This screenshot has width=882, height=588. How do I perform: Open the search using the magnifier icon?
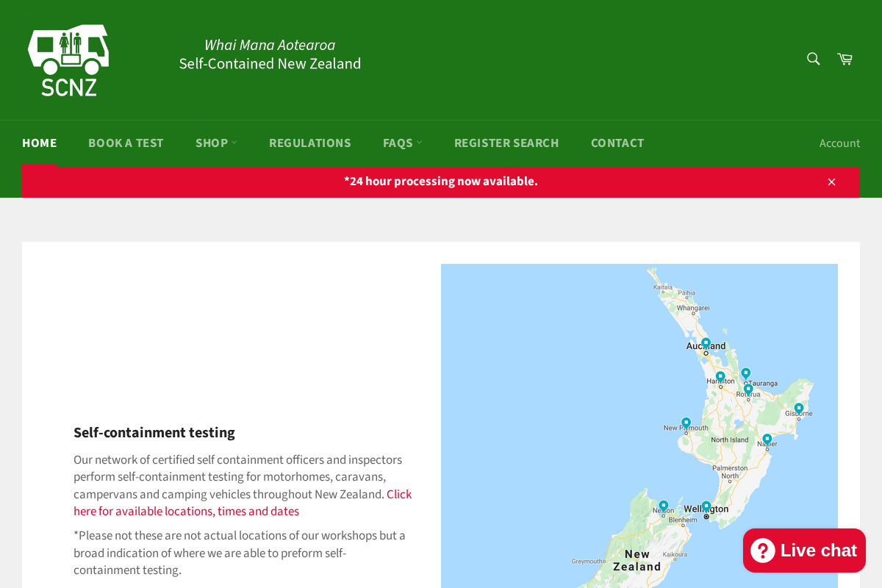click(x=812, y=58)
